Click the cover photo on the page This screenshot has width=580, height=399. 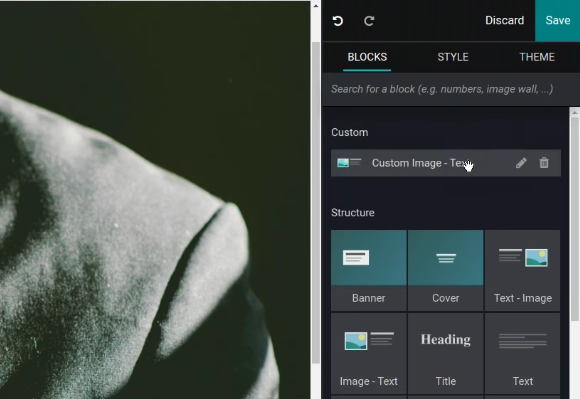pyautogui.click(x=155, y=200)
